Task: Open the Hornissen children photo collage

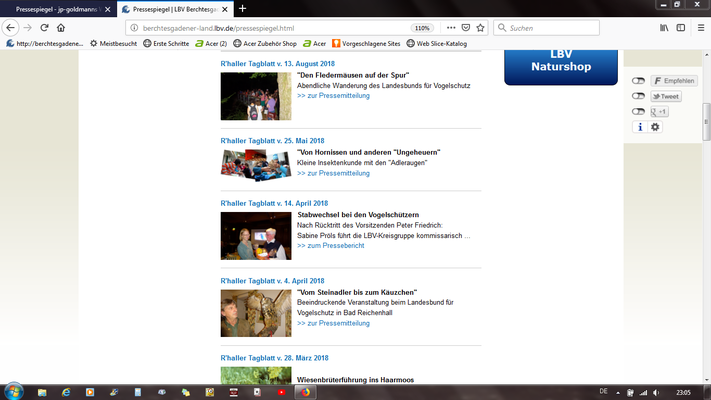Action: [x=256, y=165]
